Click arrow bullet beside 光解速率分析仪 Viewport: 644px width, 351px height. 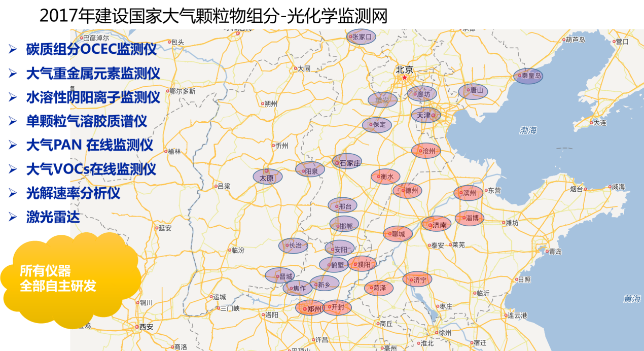13,193
